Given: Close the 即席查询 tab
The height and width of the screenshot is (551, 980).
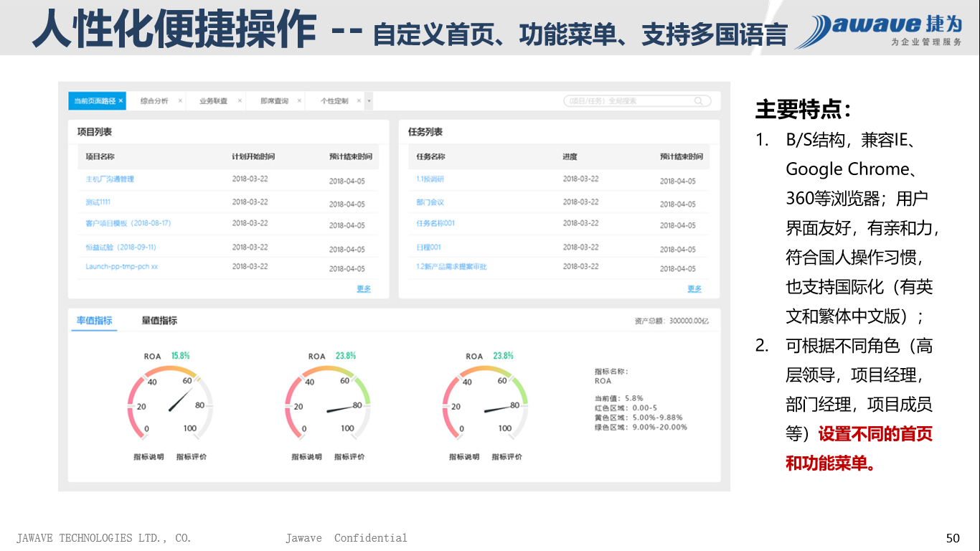Looking at the screenshot, I should 300,101.
